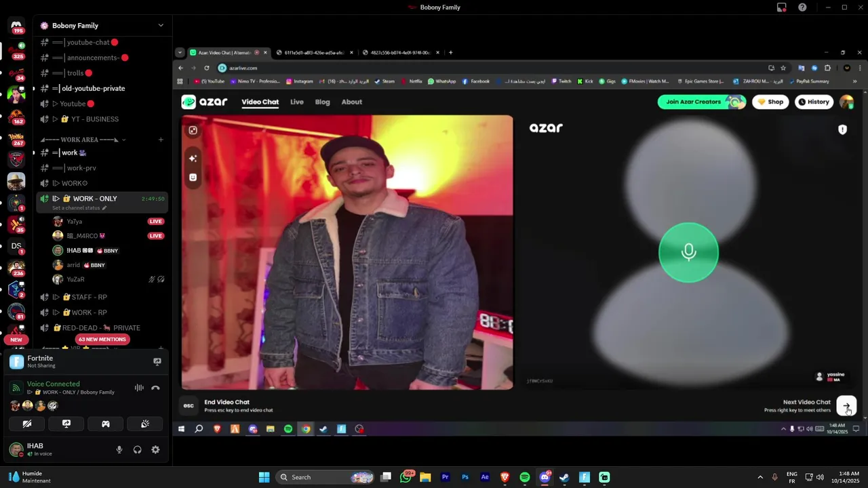Watch Ya7ya's LIVE stream
The image size is (868, 488).
coord(156,222)
